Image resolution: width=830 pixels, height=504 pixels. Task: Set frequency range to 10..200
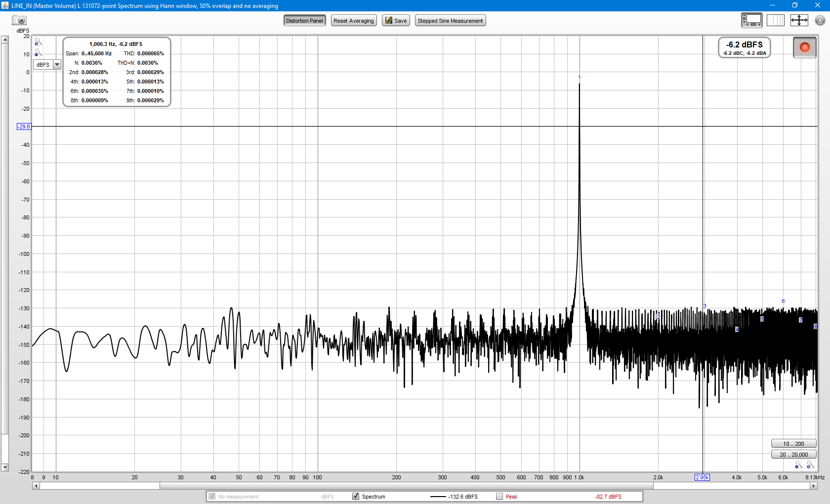coord(793,444)
